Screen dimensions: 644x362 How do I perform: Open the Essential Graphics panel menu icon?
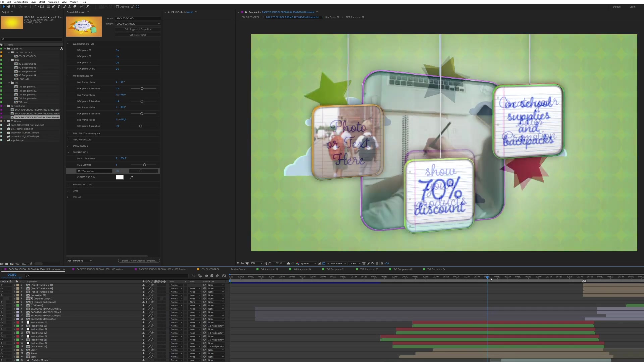(88, 12)
